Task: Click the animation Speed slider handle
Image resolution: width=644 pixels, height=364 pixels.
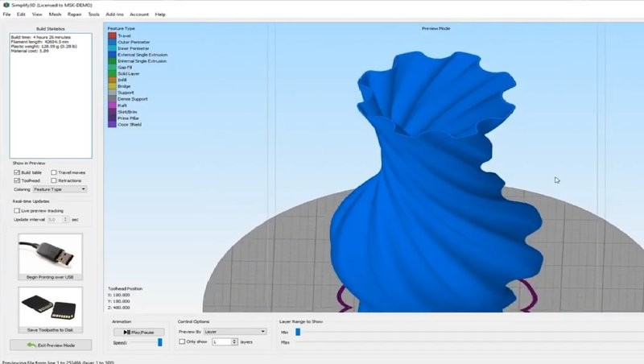Action: (x=159, y=341)
